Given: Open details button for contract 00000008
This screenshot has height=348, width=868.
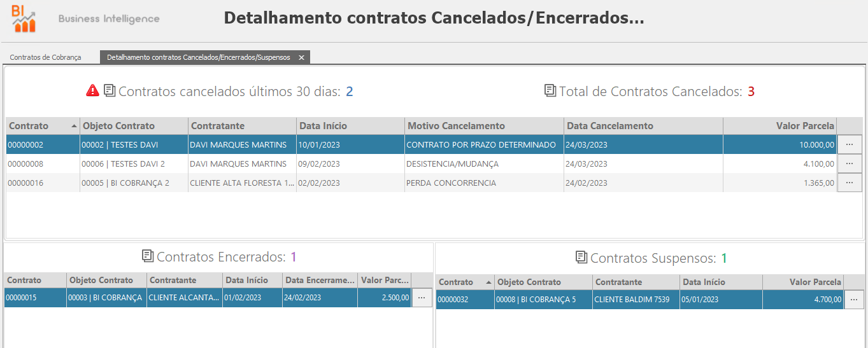Looking at the screenshot, I should coord(849,164).
